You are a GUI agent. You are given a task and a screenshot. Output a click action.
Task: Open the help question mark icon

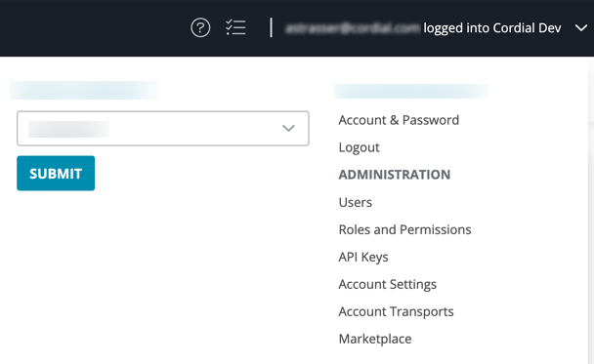(x=200, y=27)
